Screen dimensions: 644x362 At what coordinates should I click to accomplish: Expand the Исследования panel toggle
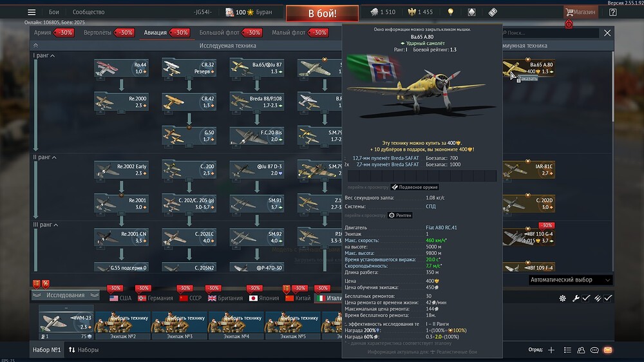[66, 295]
